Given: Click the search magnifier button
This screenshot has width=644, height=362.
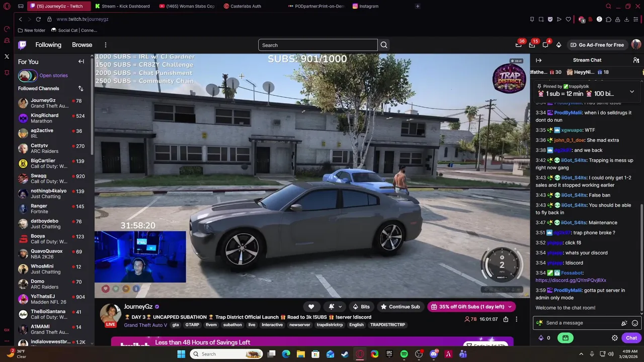Looking at the screenshot, I should click(x=384, y=45).
